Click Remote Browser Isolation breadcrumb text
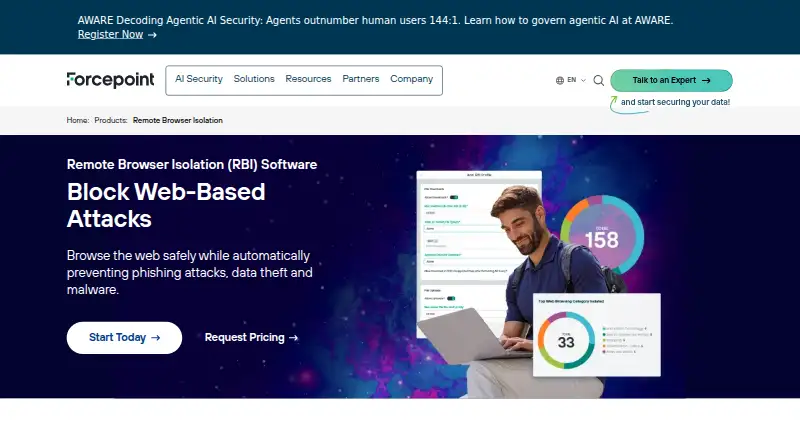Screen dimensions: 800x440 (x=178, y=120)
